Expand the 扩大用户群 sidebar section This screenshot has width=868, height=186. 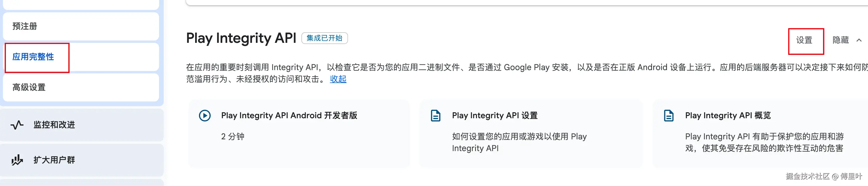[x=54, y=160]
